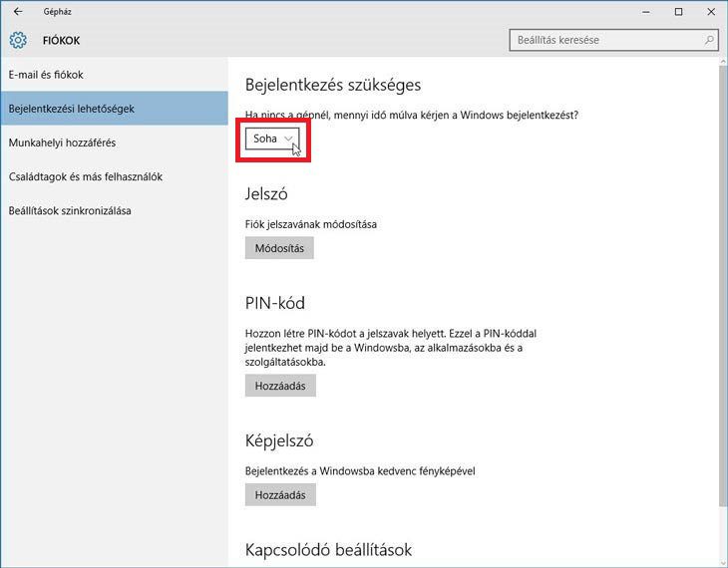Open Családtagok és más felhasználók
The width and height of the screenshot is (728, 568).
pos(85,176)
